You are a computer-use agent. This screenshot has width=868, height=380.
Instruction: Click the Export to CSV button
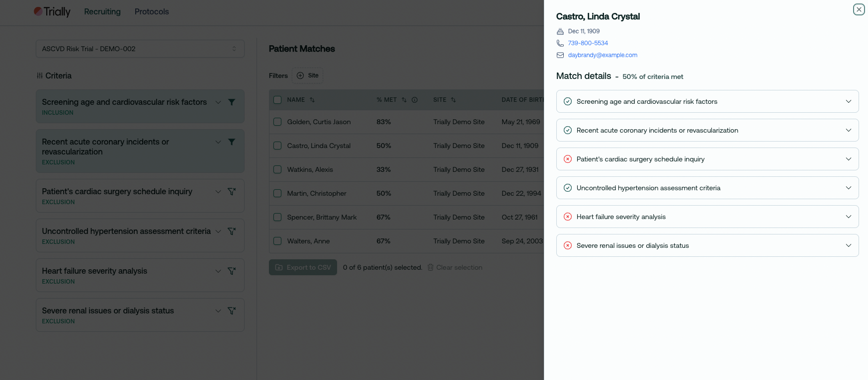click(303, 267)
